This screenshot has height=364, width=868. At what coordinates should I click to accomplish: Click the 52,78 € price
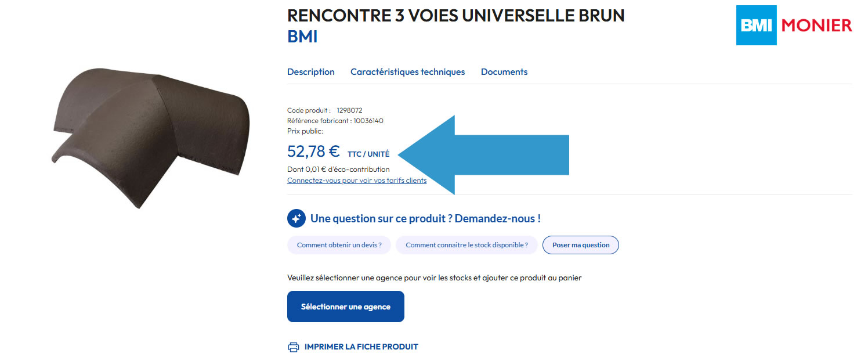pyautogui.click(x=313, y=152)
